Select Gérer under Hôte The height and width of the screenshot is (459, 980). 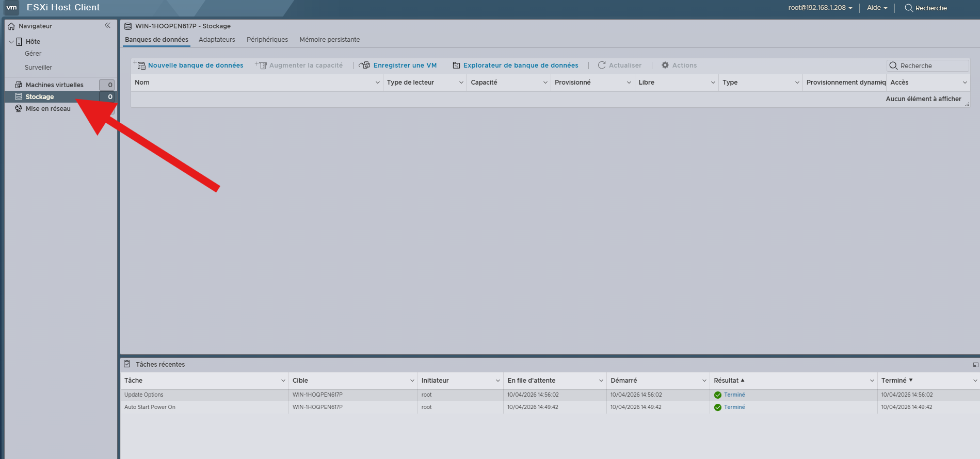point(33,54)
